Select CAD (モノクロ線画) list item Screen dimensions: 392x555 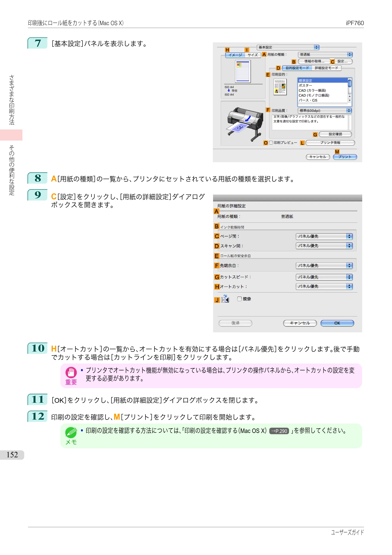coord(323,96)
